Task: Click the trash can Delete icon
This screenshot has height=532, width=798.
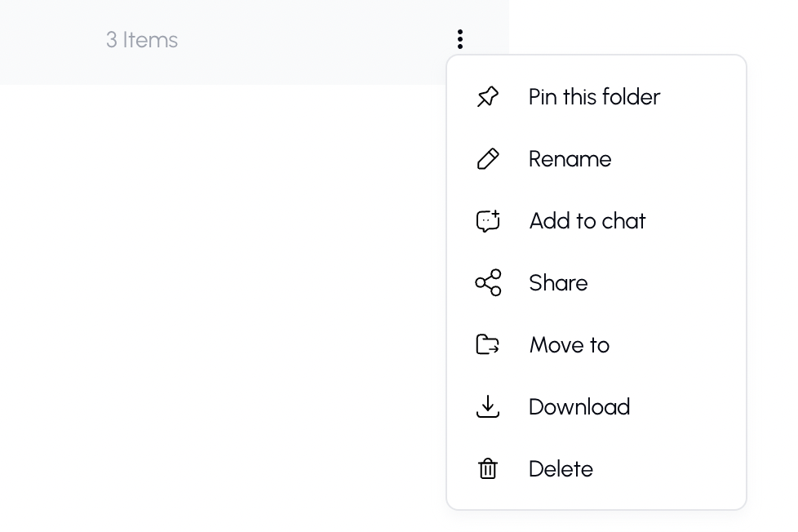Action: pyautogui.click(x=487, y=468)
